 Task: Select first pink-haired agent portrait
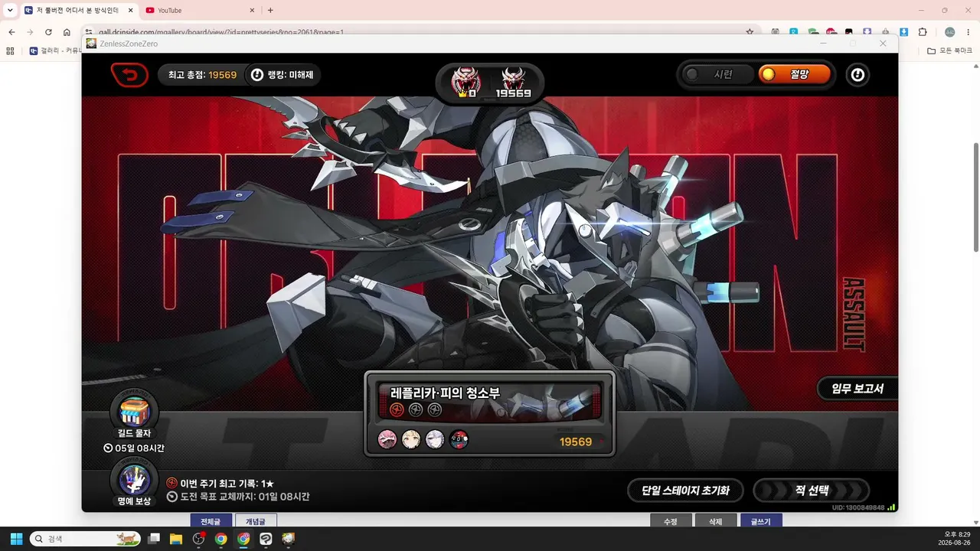pos(387,440)
